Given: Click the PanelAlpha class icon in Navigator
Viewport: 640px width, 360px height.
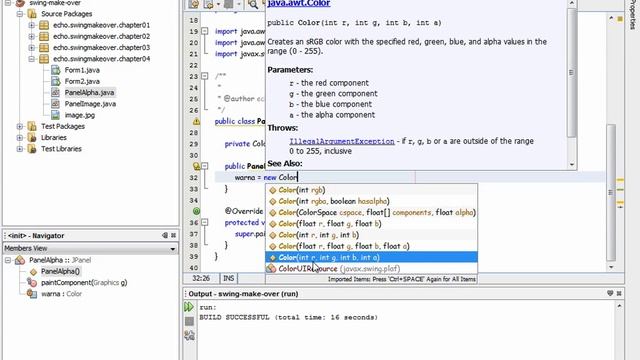Looking at the screenshot, I should coord(20,260).
